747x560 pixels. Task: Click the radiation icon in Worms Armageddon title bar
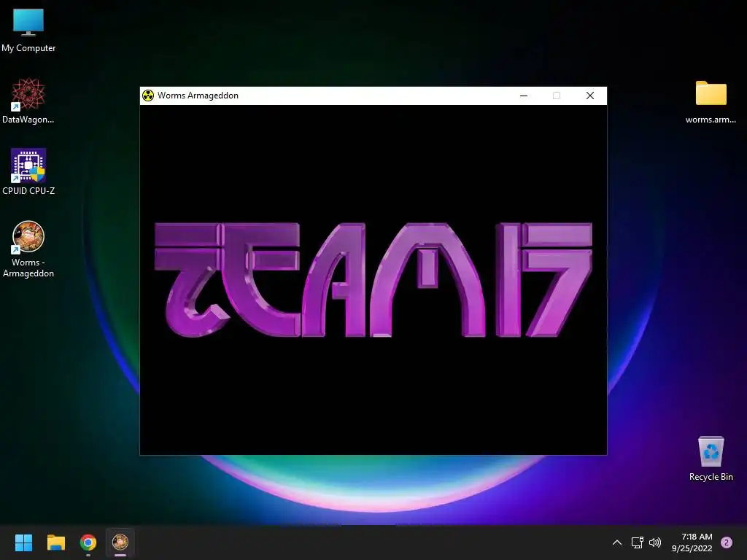tap(148, 96)
